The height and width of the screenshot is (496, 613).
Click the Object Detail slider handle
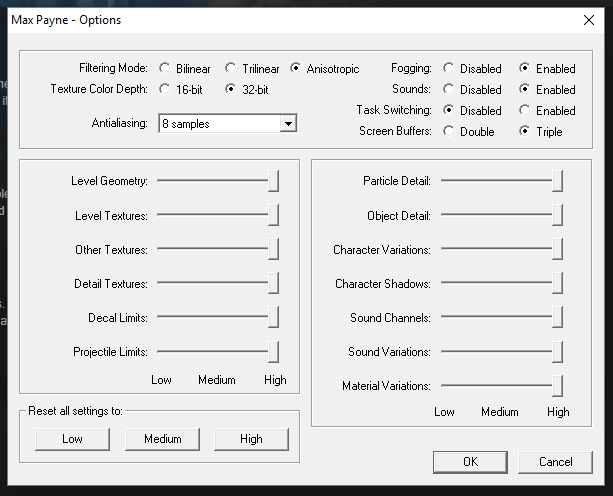point(557,215)
